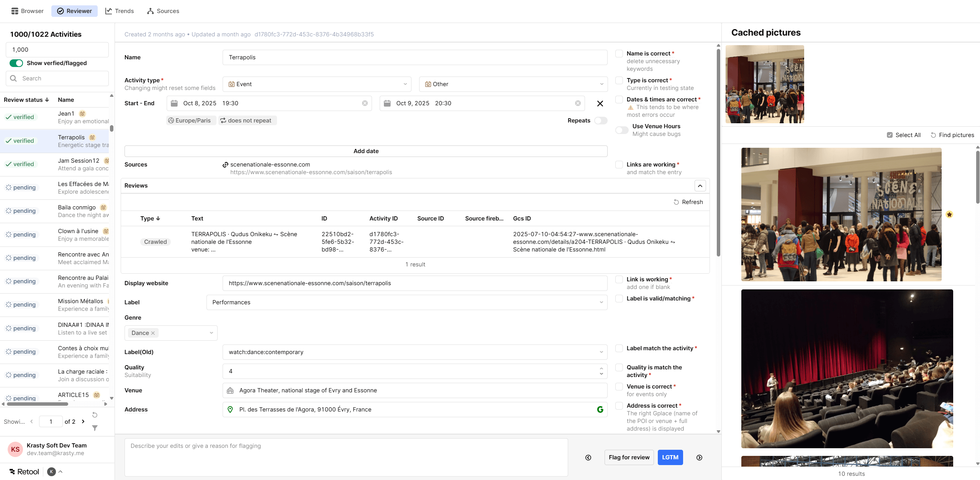The height and width of the screenshot is (480, 980).
Task: Click the Retool logo at the bottom left
Action: tap(24, 472)
